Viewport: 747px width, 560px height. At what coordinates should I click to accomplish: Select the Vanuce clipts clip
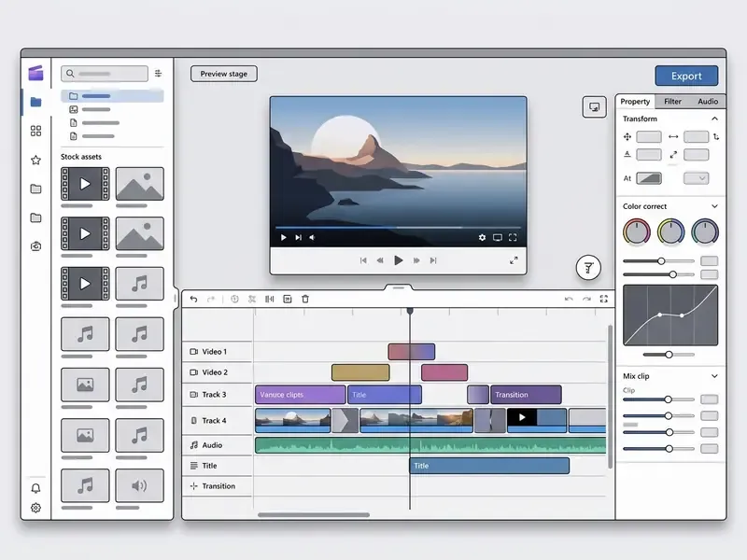click(x=300, y=395)
